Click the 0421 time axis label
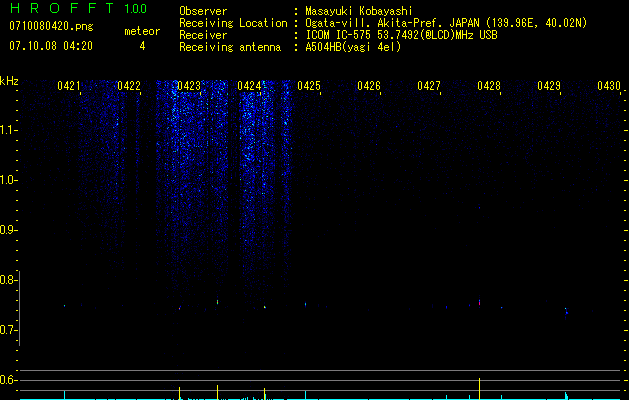This screenshot has height=400, width=629. point(69,86)
